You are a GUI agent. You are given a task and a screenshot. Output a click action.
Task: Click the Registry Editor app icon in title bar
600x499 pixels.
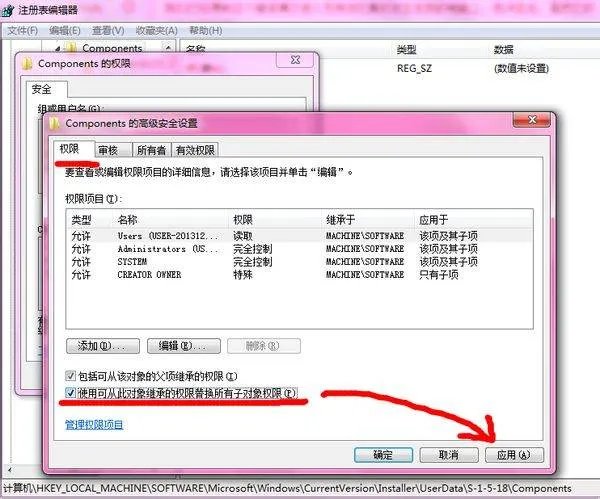click(x=7, y=10)
